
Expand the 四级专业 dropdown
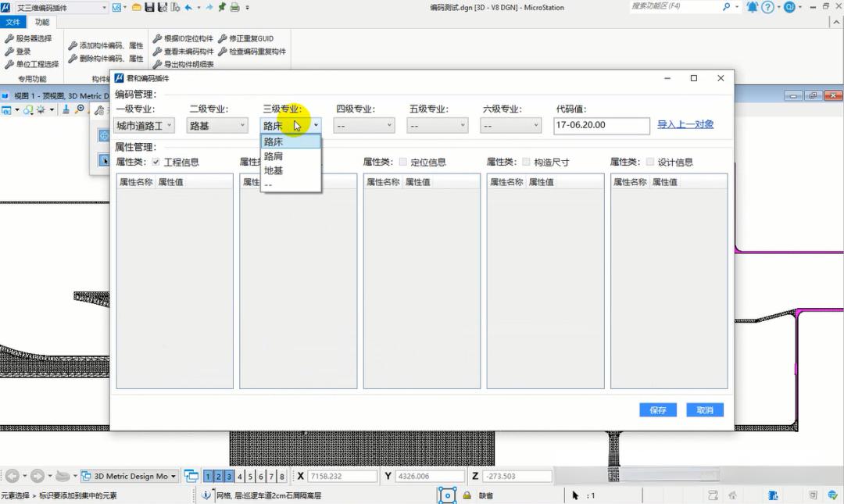coord(364,125)
